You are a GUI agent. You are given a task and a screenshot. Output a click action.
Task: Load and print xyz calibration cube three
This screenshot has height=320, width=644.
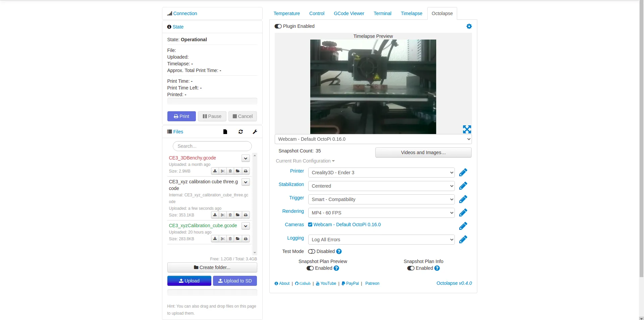tap(246, 215)
